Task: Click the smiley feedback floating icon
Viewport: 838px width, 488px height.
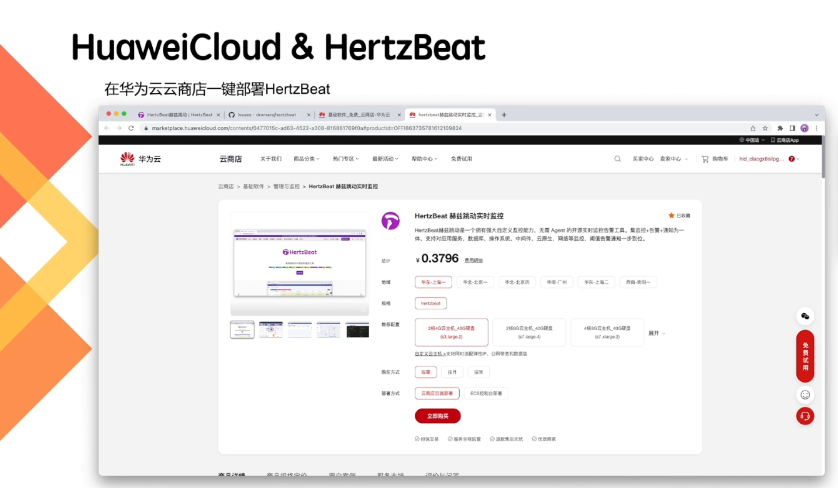Action: pyautogui.click(x=805, y=395)
